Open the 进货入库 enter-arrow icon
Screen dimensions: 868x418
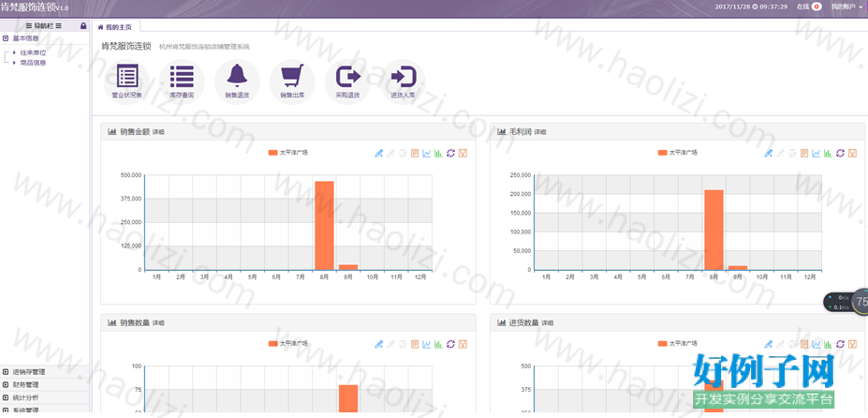click(x=403, y=77)
